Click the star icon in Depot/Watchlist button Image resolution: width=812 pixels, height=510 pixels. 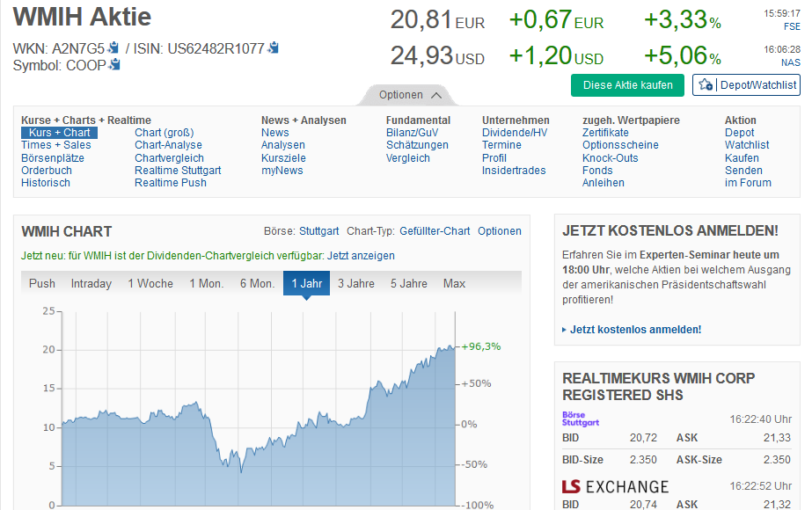pos(706,84)
